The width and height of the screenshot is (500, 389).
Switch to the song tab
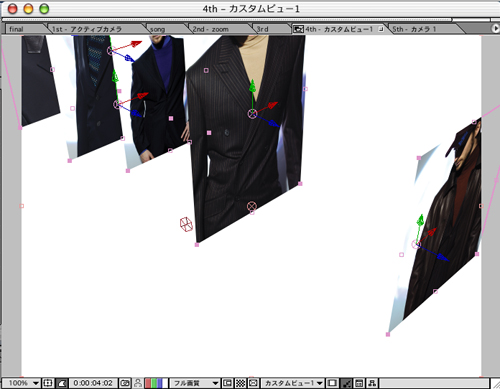tap(167, 29)
